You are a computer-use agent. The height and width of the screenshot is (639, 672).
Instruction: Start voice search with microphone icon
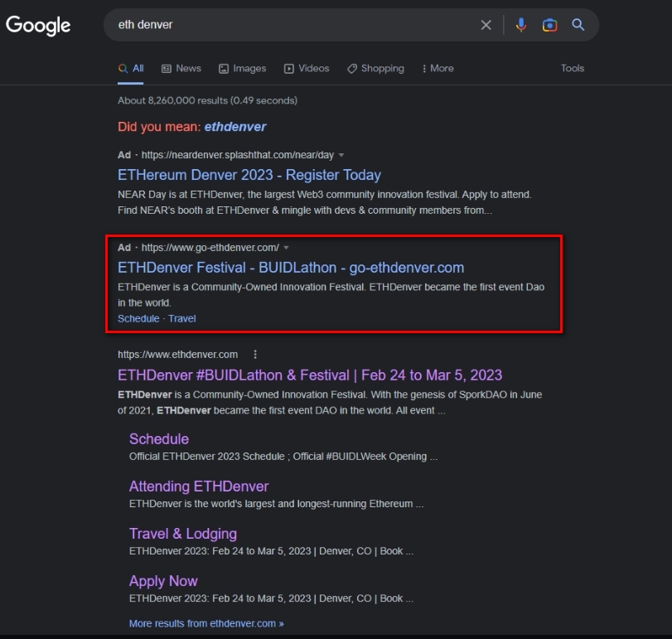click(520, 25)
